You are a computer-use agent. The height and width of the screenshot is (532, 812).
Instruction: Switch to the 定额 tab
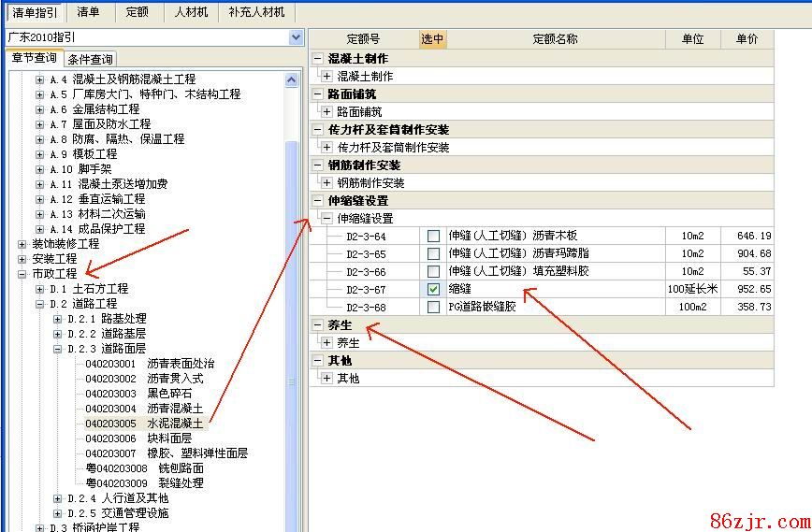point(137,12)
